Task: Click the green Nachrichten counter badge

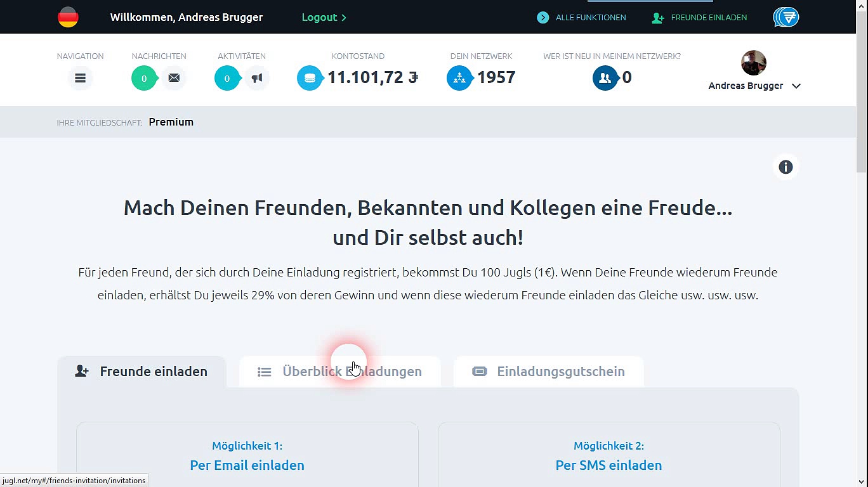Action: pos(144,78)
